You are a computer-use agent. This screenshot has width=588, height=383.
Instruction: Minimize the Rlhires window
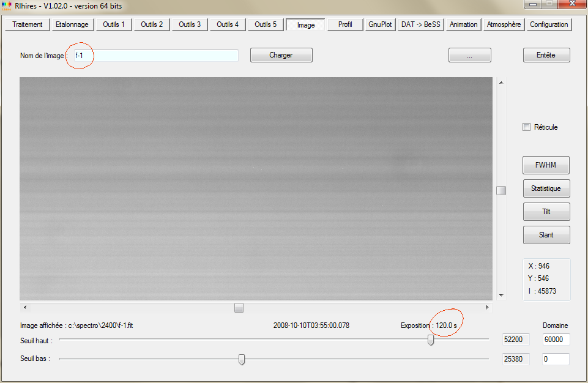pos(534,4)
